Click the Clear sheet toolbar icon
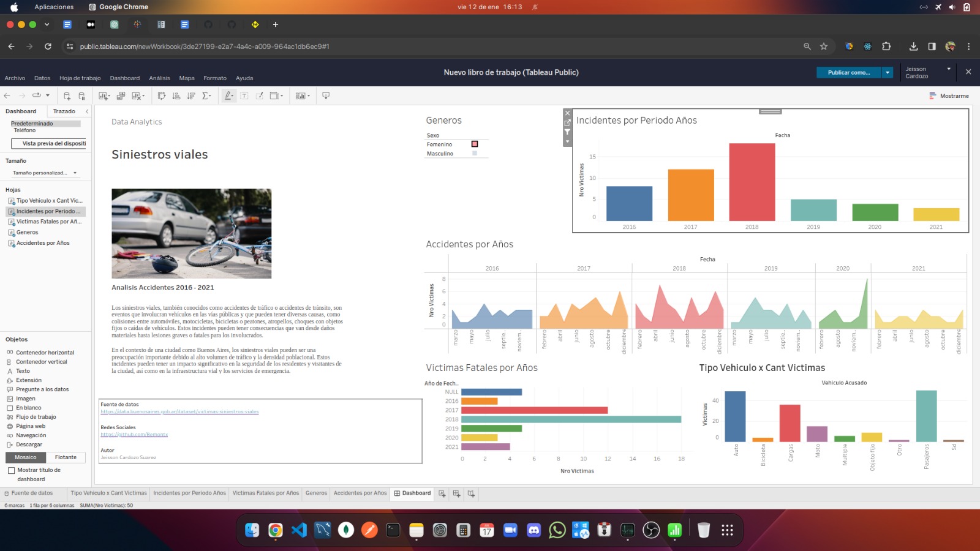 138,96
